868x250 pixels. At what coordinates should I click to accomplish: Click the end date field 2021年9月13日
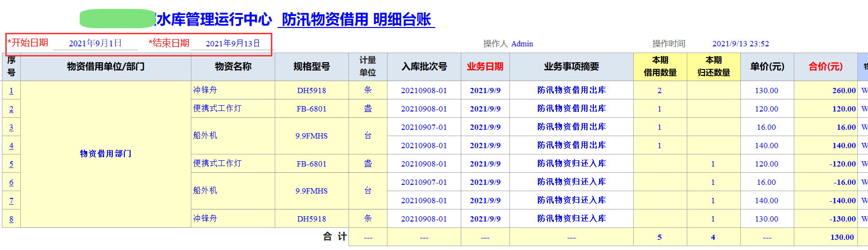(233, 43)
